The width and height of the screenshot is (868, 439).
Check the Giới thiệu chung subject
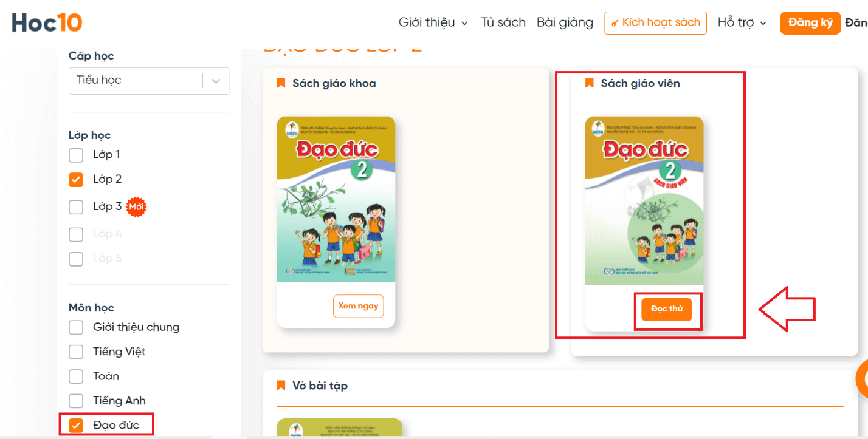point(76,328)
